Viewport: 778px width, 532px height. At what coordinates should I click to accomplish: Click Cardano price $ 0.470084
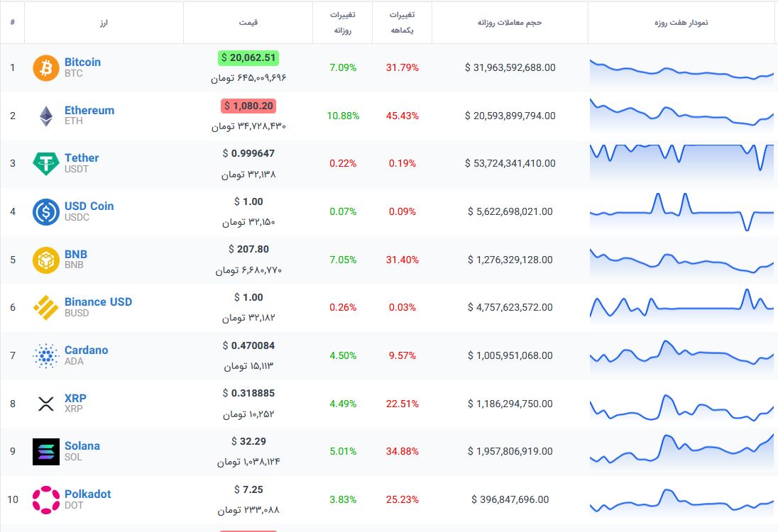click(248, 345)
